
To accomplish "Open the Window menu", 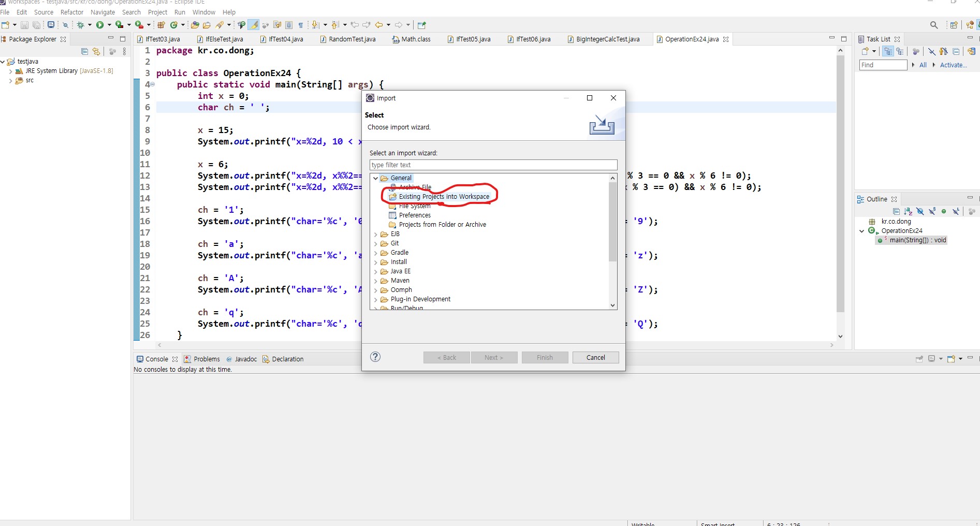I will 203,12.
